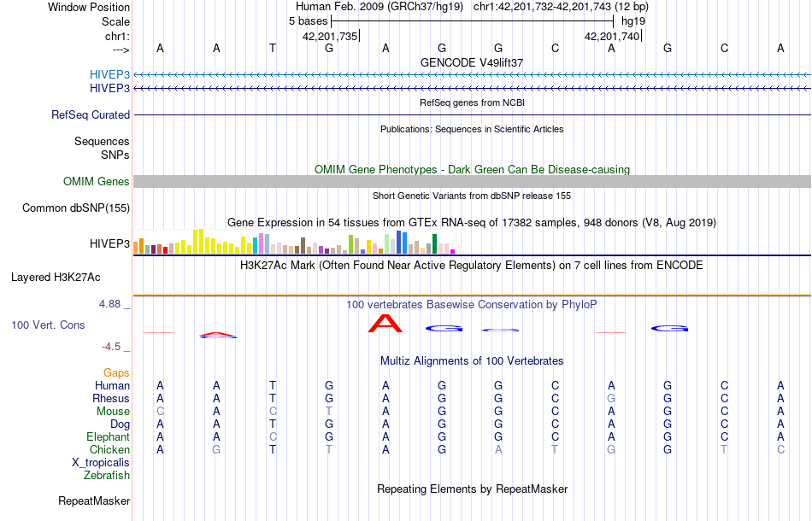Click the GTEx Gene Expression track title

(472, 222)
